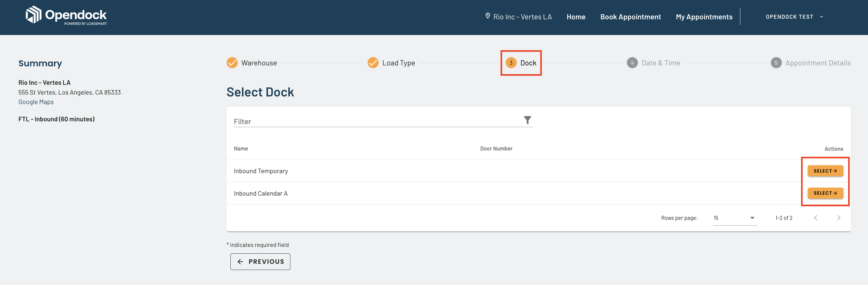
Task: Open the OPENDOCK TEST user dropdown
Action: pyautogui.click(x=794, y=17)
